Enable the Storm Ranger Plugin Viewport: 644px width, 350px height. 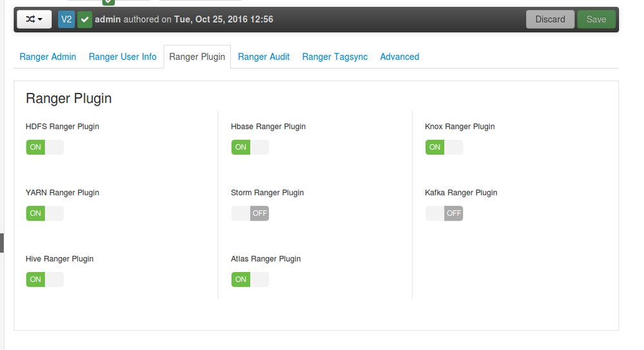pyautogui.click(x=249, y=213)
